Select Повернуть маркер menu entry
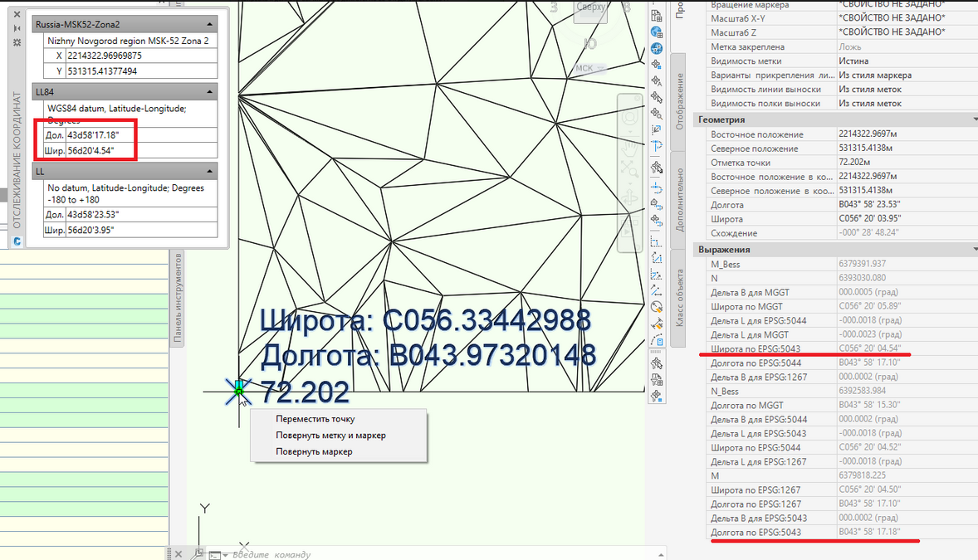Image resolution: width=978 pixels, height=560 pixels. tap(314, 451)
